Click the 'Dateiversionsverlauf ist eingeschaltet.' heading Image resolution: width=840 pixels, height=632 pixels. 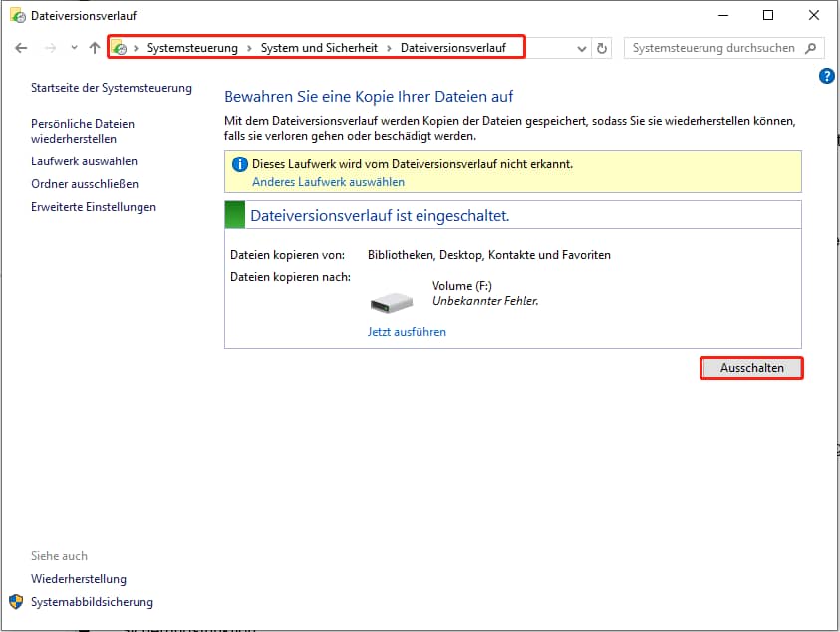(x=380, y=216)
